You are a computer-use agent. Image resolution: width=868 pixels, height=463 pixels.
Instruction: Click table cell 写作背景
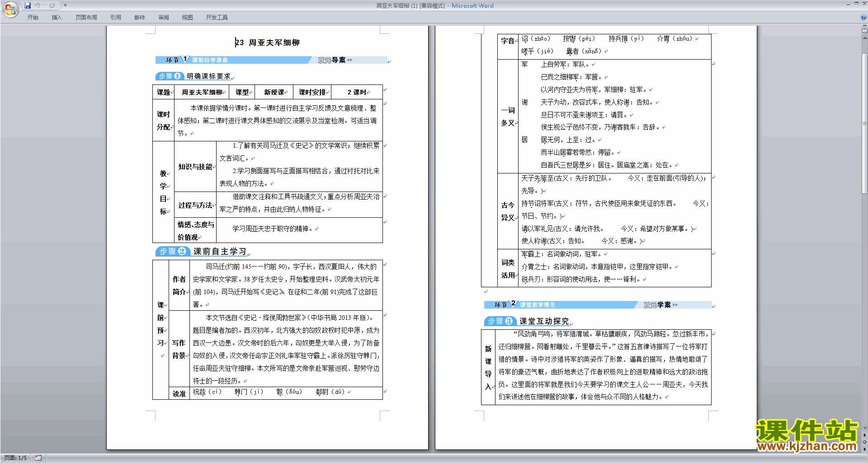click(x=179, y=349)
